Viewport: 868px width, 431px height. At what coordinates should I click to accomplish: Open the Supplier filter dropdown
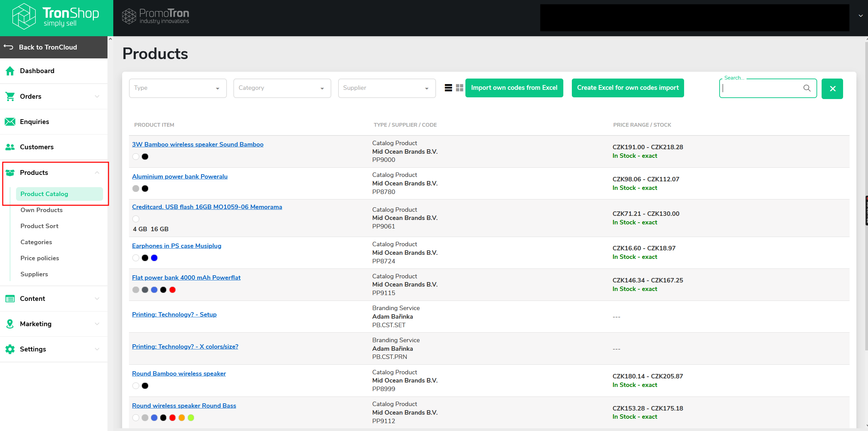tap(387, 88)
